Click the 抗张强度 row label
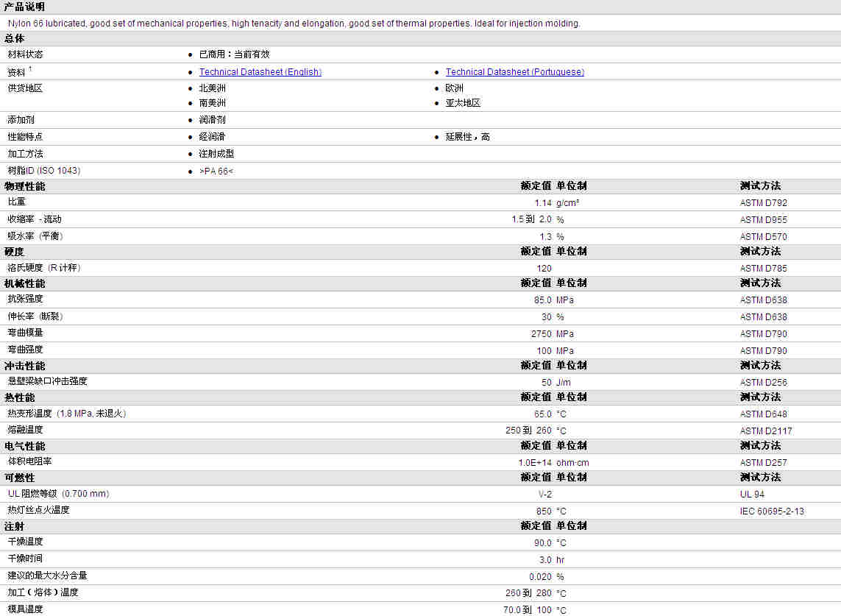841x616 pixels. tap(25, 299)
